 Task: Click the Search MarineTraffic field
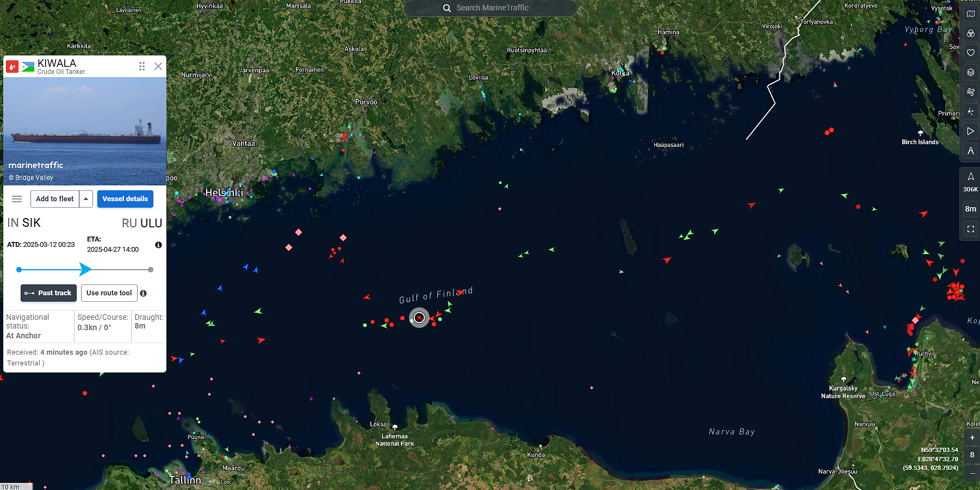(x=491, y=8)
